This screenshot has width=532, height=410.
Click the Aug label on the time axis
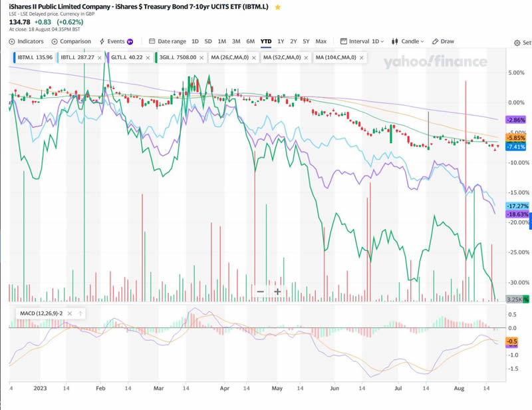[x=459, y=388]
